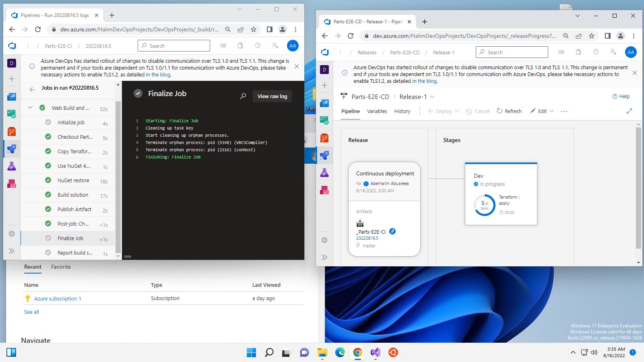Open Project settings gear in Pipelines window
The width and height of the screenshot is (644, 362).
pyautogui.click(x=12, y=234)
